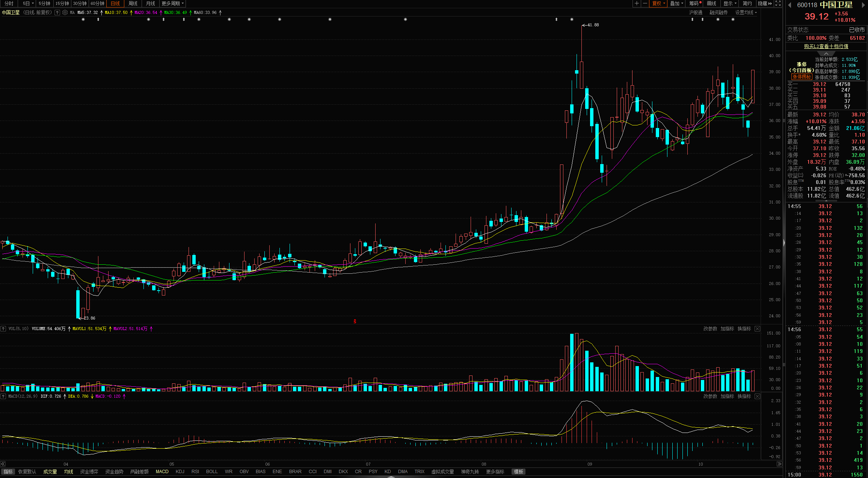Viewport: 868px width, 478px height.
Task: Toggle the 筹码 chip distribution panel
Action: click(694, 3)
